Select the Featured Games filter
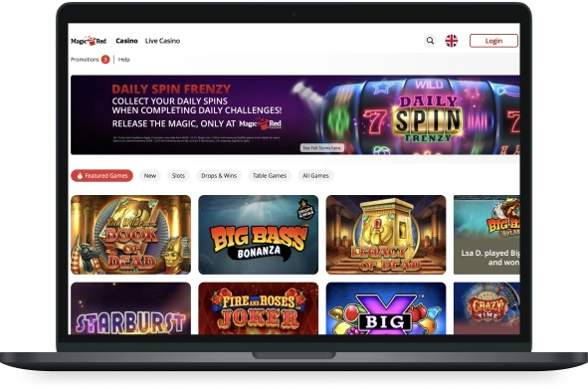 [101, 175]
